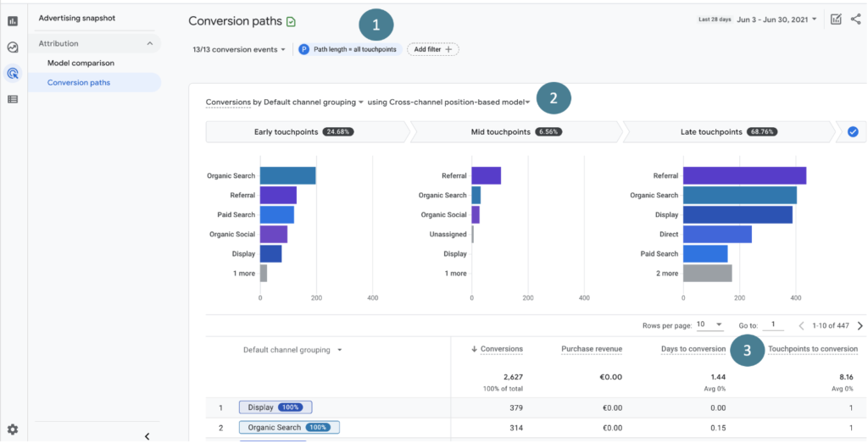This screenshot has width=868, height=443.
Task: Select the Early touchpoints segment
Action: pos(307,132)
